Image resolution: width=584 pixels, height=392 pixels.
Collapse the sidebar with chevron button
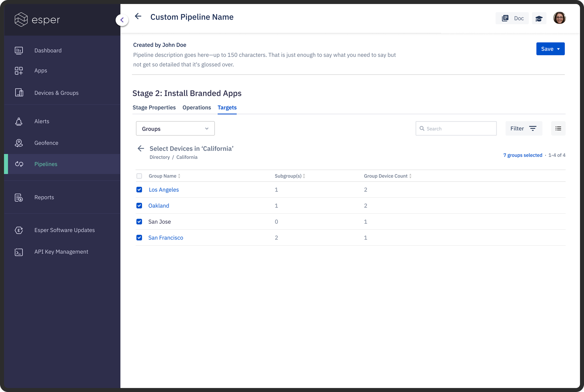click(x=122, y=20)
